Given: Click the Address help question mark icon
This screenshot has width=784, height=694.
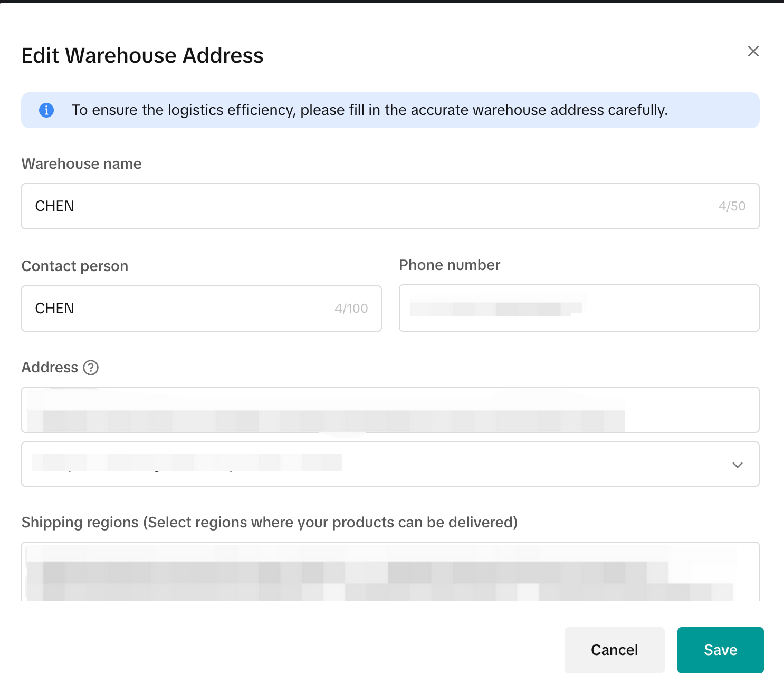Looking at the screenshot, I should point(91,368).
